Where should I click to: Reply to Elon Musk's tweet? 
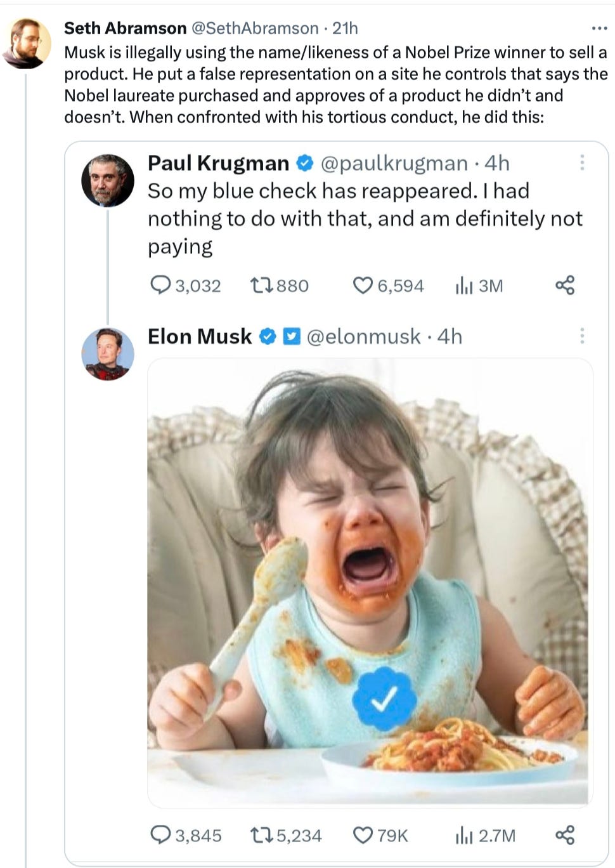tap(160, 835)
